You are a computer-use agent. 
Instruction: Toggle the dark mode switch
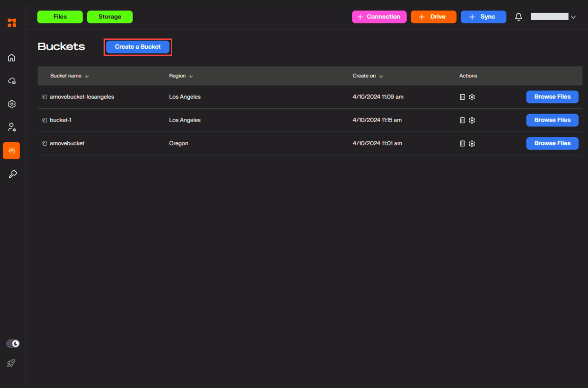click(13, 344)
